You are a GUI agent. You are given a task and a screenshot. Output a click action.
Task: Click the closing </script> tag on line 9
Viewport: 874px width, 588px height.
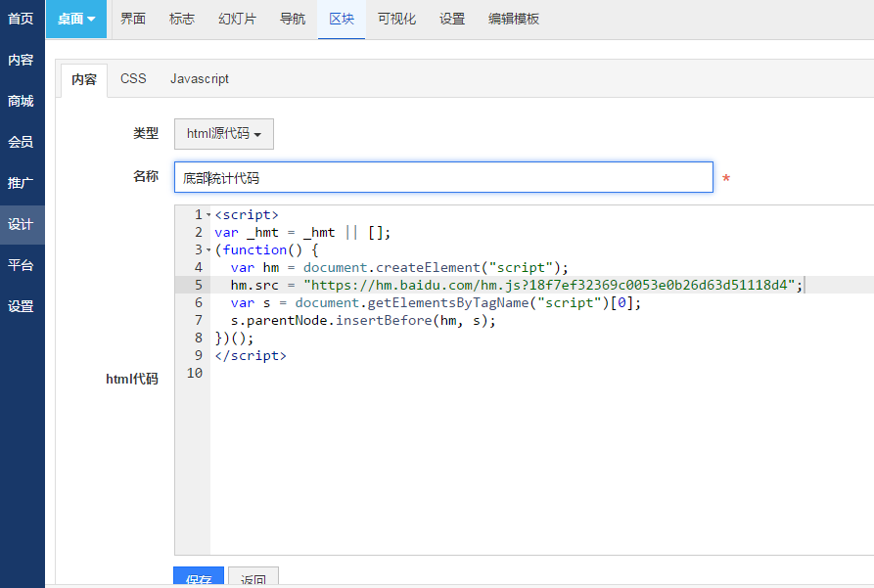point(251,355)
